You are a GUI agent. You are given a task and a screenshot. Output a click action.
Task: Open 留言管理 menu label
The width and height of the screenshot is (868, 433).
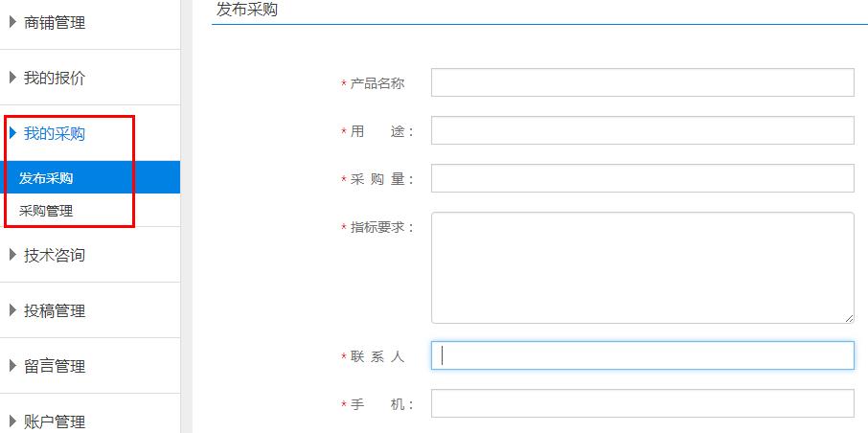pyautogui.click(x=55, y=366)
